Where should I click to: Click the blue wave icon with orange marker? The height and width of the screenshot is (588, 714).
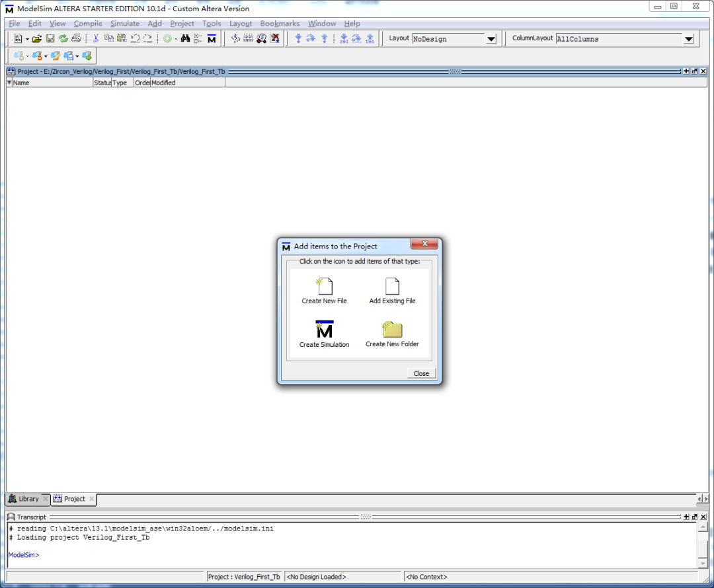[x=37, y=55]
